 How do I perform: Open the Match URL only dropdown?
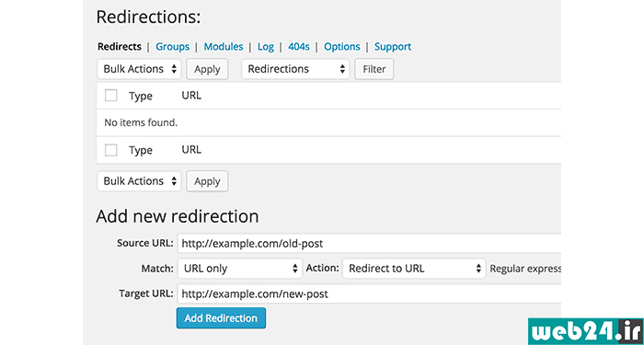pos(240,269)
